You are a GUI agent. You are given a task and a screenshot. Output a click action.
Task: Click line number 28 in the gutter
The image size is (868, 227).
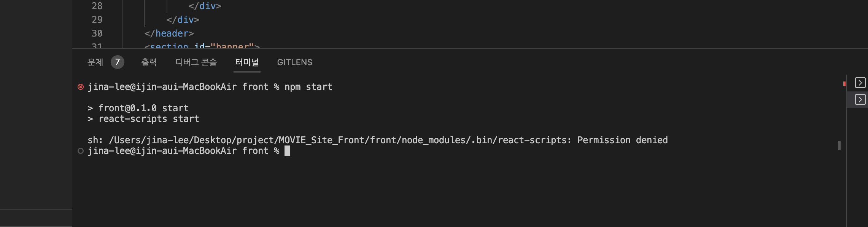(97, 6)
